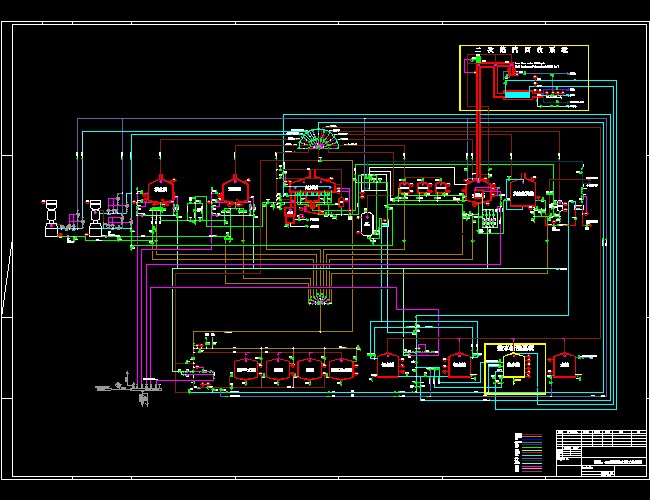Image resolution: width=650 pixels, height=500 pixels.
Task: Select the second white mill hopper symbol
Action: pyautogui.click(x=95, y=218)
